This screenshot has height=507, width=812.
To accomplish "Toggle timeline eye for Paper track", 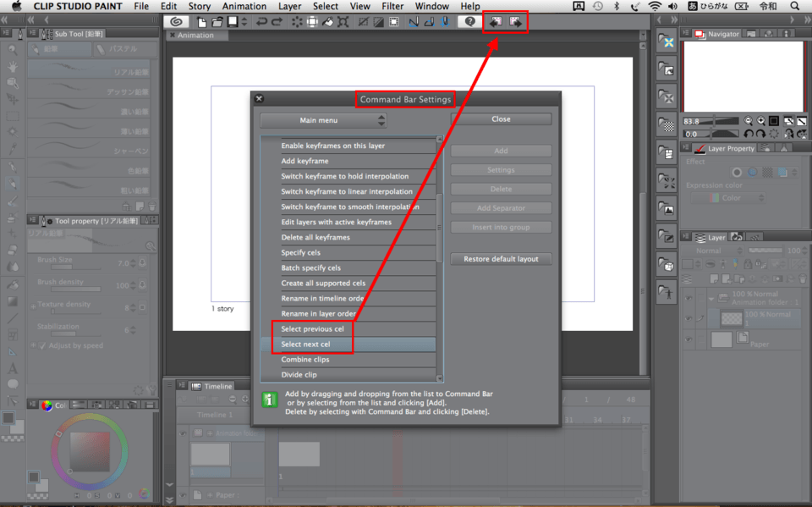I will click(x=183, y=495).
